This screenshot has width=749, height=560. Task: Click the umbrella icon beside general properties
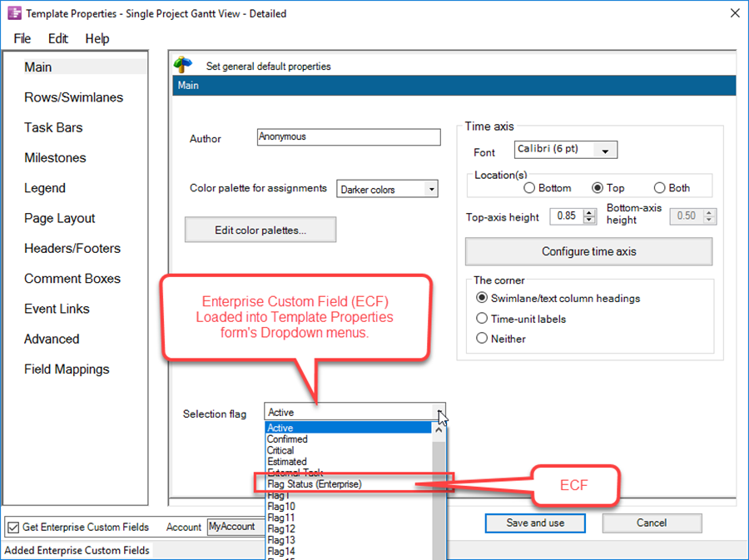(183, 66)
